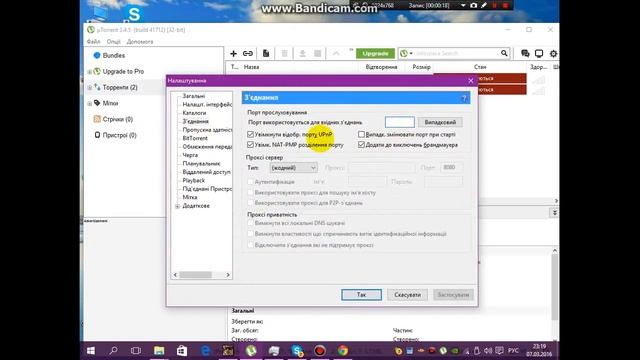Expand the Додаткове tree node
This screenshot has height=360, width=640.
[x=178, y=206]
